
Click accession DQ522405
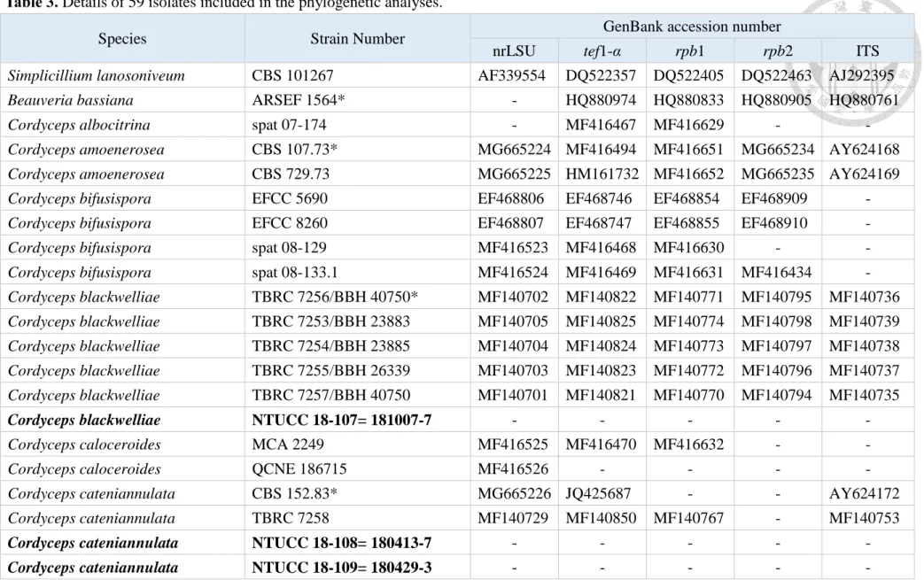(x=688, y=76)
